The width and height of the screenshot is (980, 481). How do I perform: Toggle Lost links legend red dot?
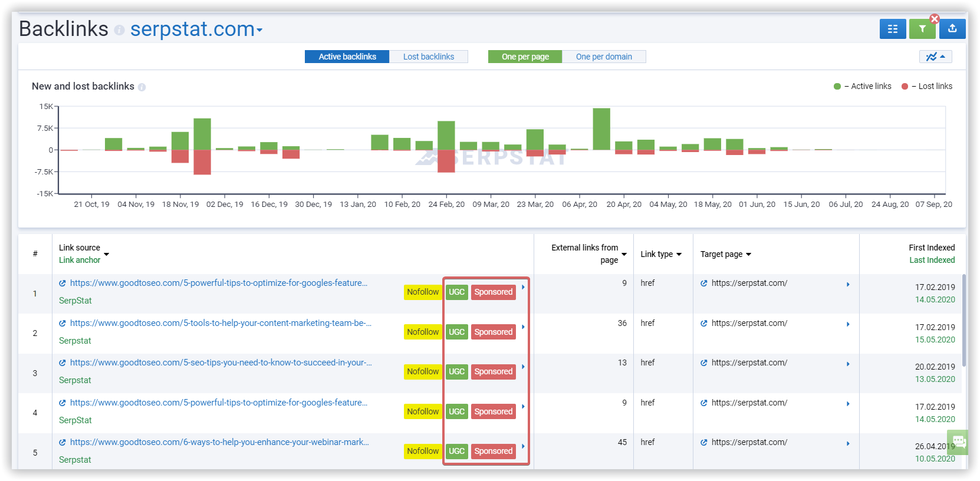point(905,87)
